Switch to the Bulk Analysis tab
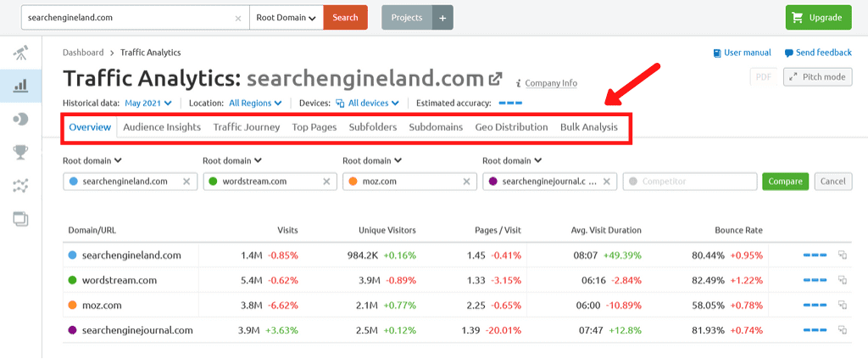868x359 pixels. tap(589, 126)
